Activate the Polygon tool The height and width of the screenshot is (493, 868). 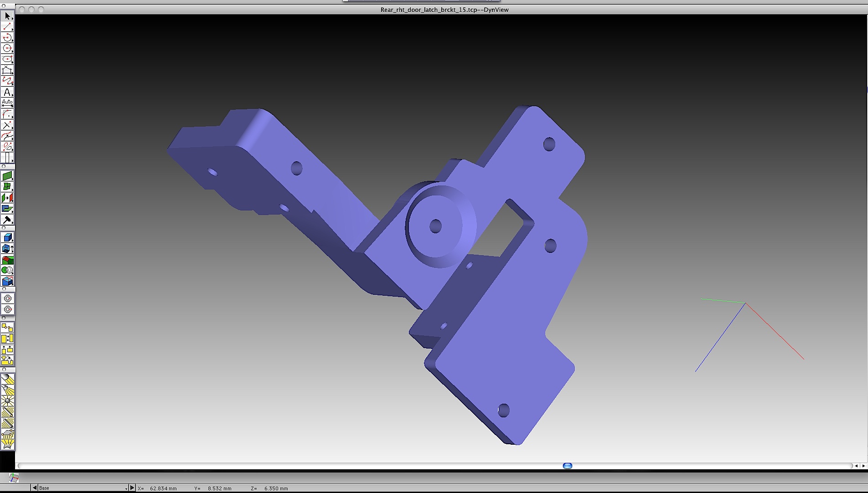(7, 70)
